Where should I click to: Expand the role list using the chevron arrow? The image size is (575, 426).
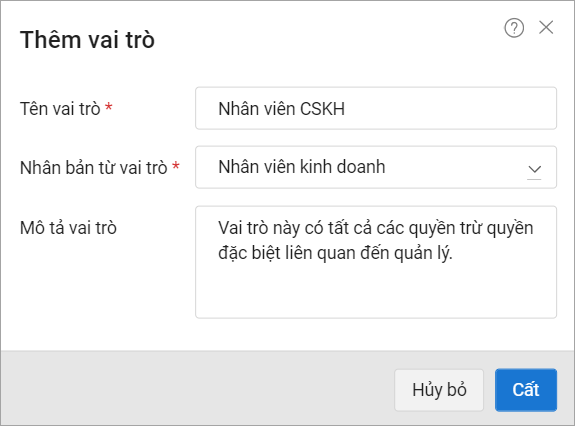point(534,170)
